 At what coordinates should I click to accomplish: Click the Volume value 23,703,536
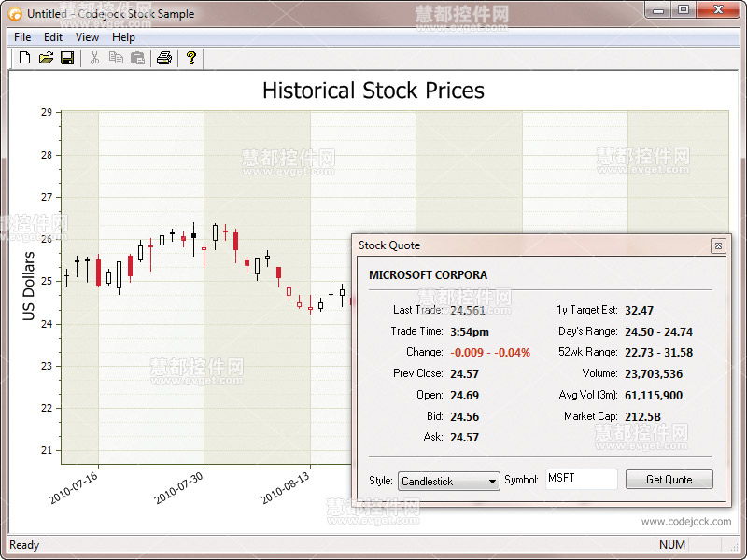tap(654, 374)
